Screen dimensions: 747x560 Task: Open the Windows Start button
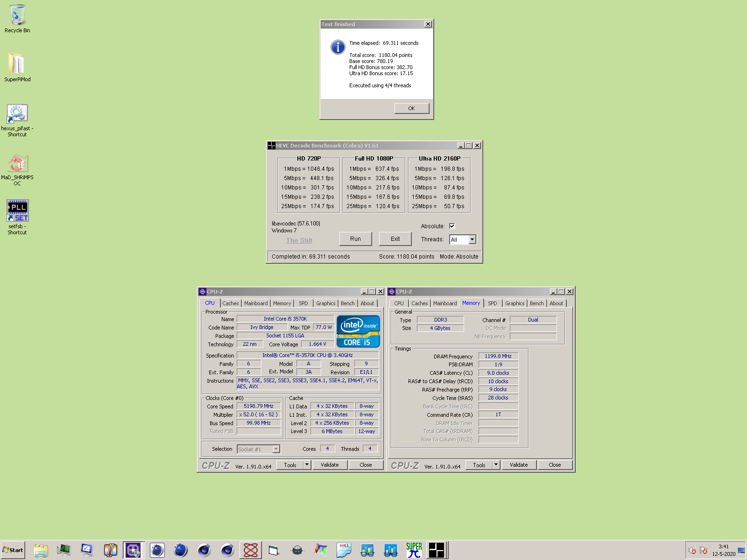(13, 550)
